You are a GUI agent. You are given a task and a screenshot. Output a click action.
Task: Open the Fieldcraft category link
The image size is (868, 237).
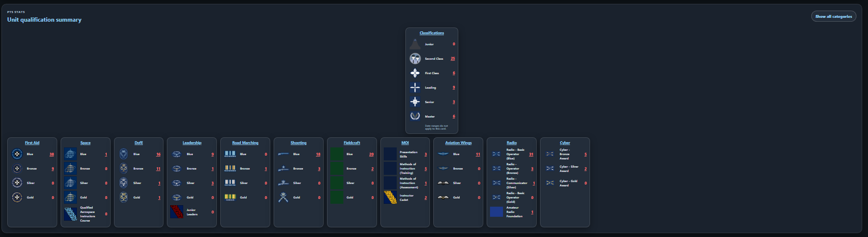click(352, 143)
